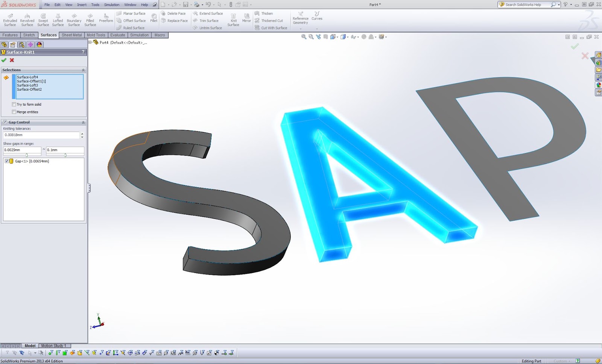Click the Thicken button
Image resolution: width=602 pixels, height=364 pixels.
pos(264,14)
